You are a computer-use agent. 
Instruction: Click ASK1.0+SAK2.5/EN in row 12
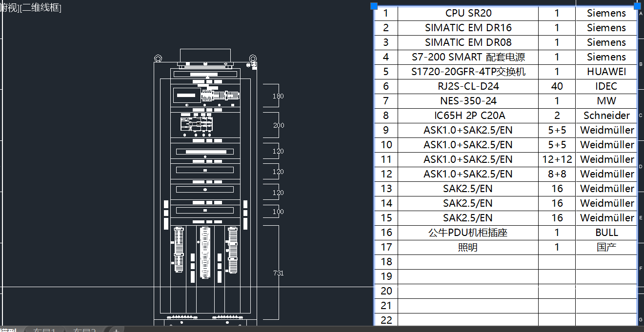(468, 174)
